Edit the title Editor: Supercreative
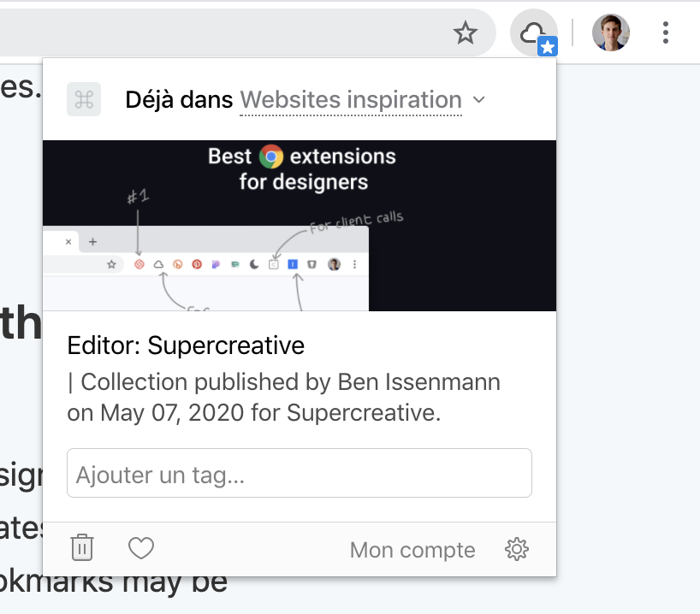Viewport: 700px width, 614px height. (186, 345)
